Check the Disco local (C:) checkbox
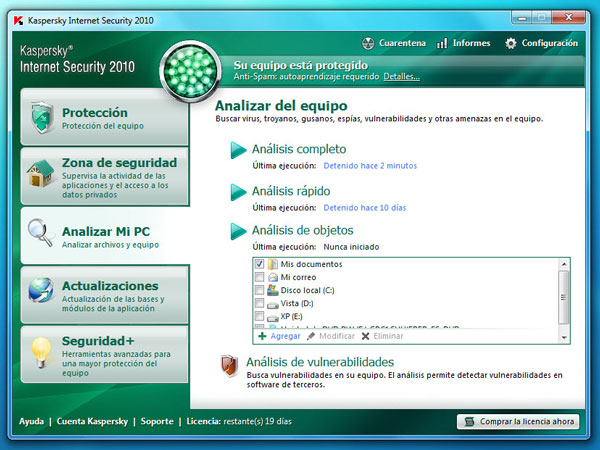Image resolution: width=600 pixels, height=450 pixels. pyautogui.click(x=259, y=290)
